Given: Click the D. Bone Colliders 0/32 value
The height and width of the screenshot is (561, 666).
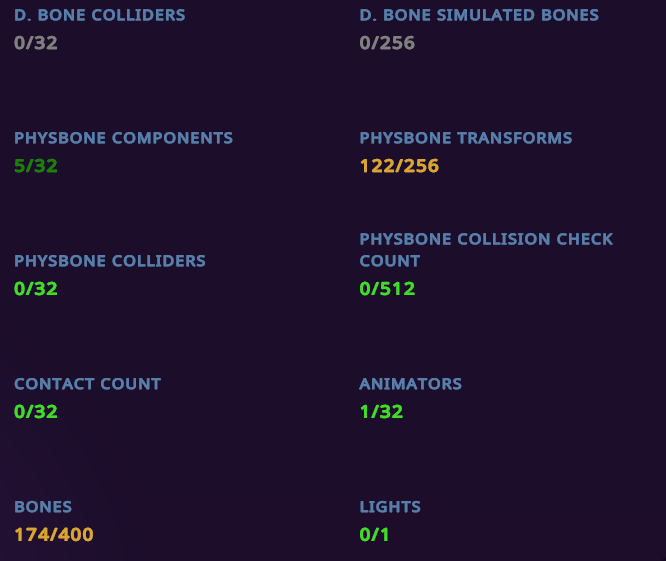Looking at the screenshot, I should pyautogui.click(x=36, y=43).
